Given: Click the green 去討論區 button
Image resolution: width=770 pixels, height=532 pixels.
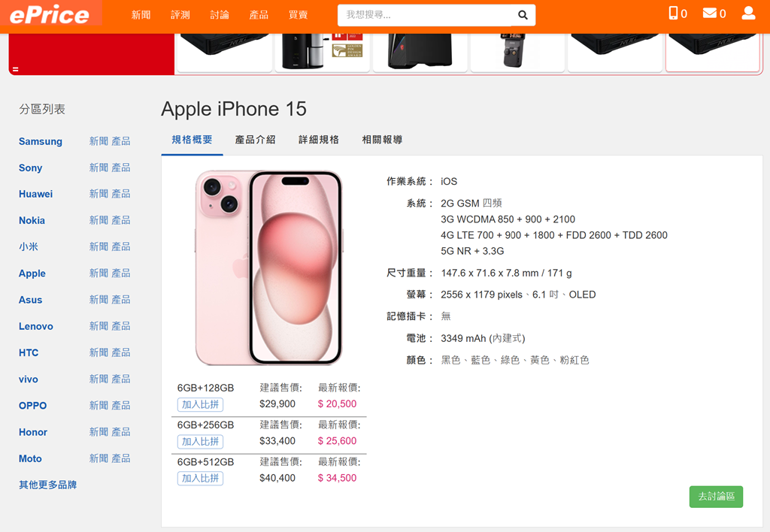Looking at the screenshot, I should click(716, 497).
